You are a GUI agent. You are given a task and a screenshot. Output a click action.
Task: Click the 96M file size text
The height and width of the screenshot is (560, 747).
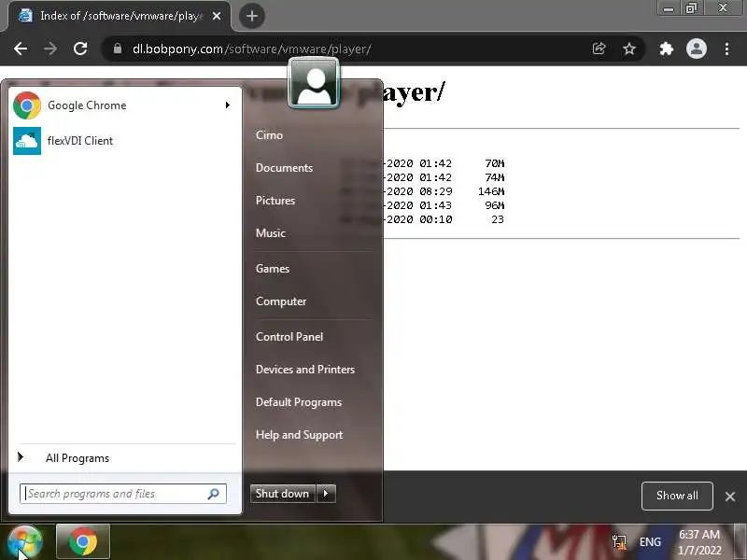495,205
